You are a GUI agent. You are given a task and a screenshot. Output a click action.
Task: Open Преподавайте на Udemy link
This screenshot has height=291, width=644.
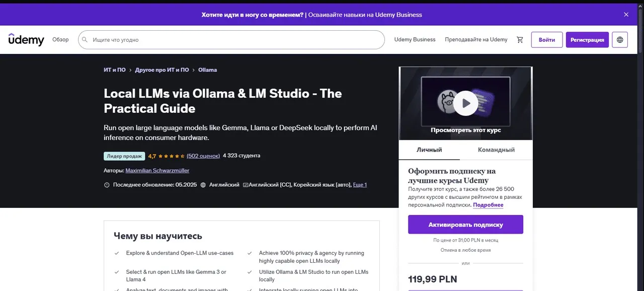(476, 40)
